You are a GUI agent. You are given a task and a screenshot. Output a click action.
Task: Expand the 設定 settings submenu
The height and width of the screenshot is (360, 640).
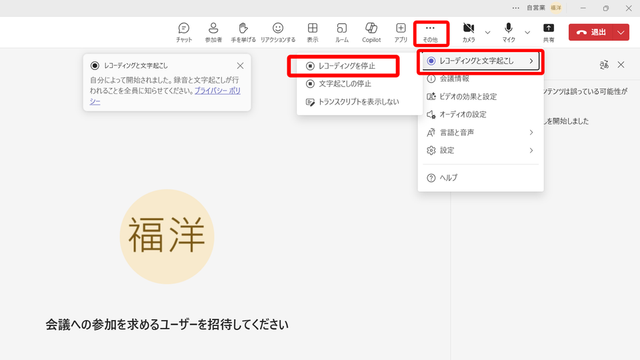point(480,151)
